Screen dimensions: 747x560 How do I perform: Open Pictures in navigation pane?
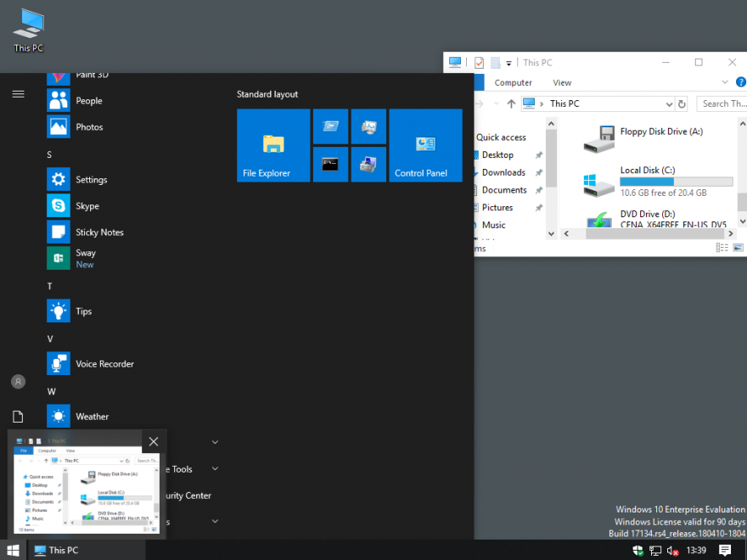pos(497,208)
